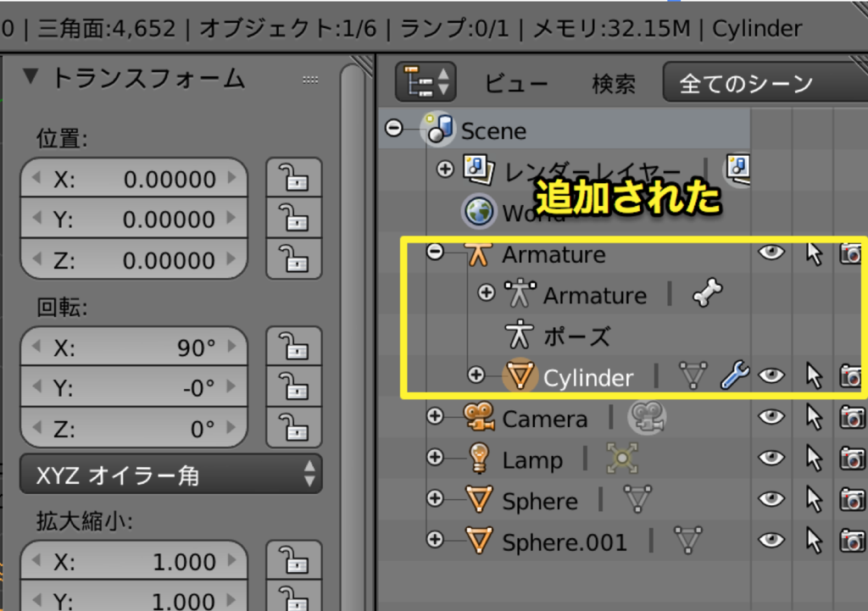Hide the Camera with its eye icon
The height and width of the screenshot is (611, 868).
771,417
